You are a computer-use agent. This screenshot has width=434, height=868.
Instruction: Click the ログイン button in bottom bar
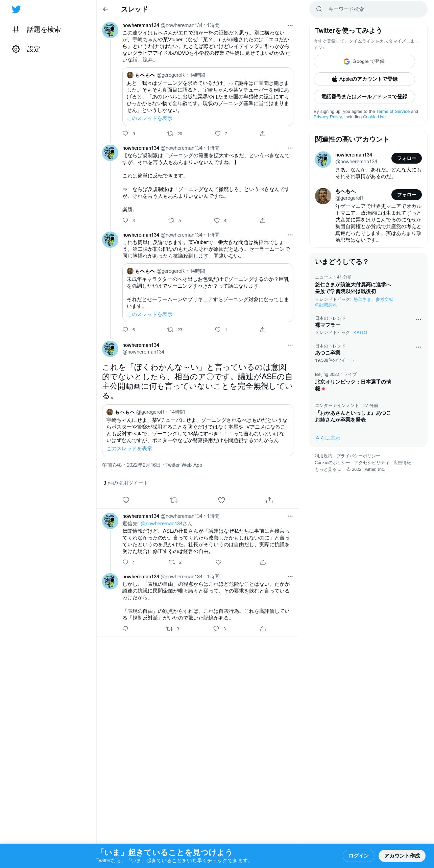coord(359,855)
